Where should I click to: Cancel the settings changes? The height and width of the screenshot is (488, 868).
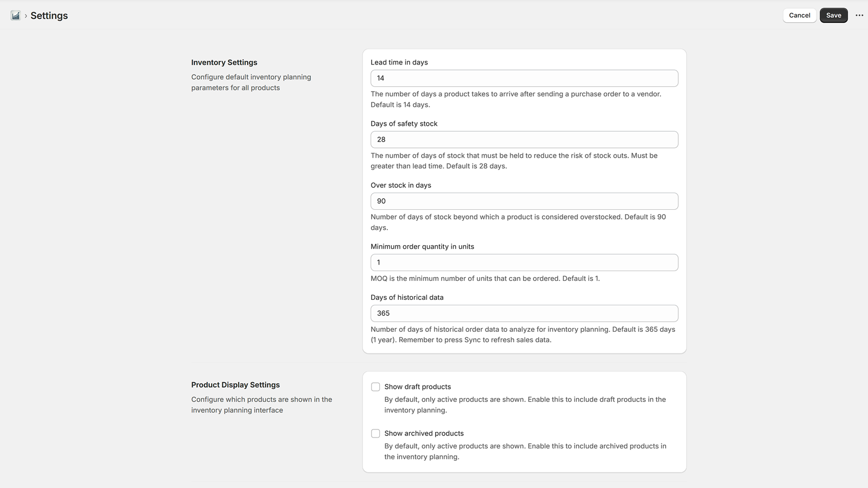coord(799,15)
